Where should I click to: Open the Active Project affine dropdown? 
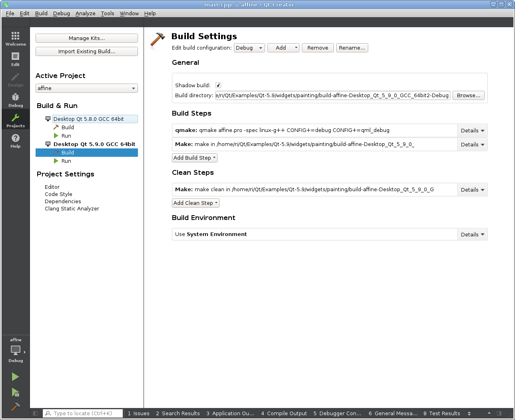87,88
